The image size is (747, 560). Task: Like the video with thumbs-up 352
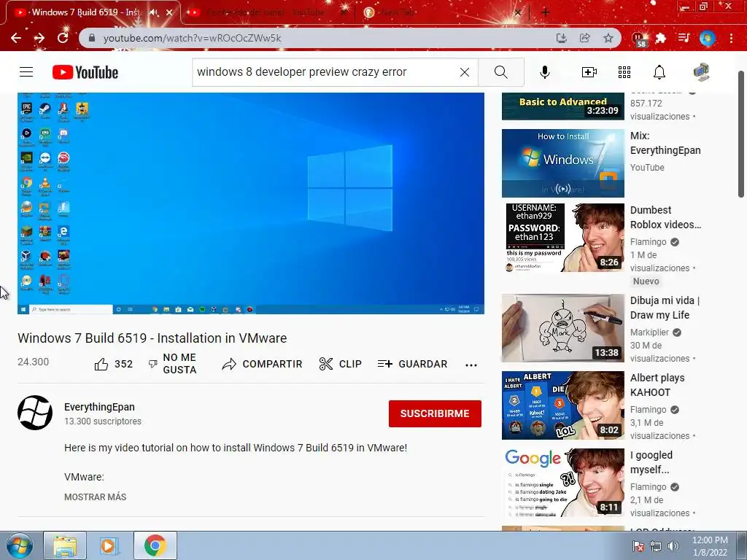click(x=113, y=365)
